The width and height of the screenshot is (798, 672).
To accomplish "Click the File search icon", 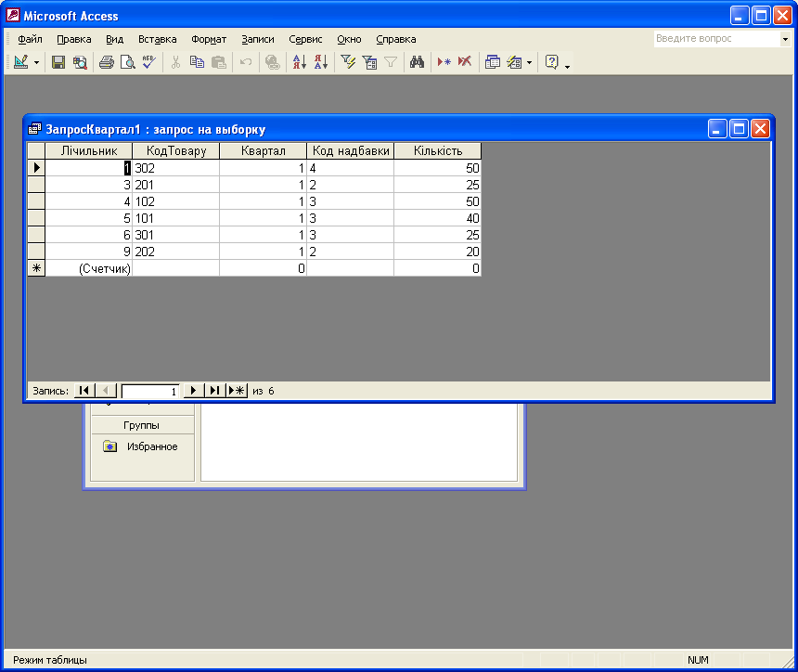I will (x=80, y=62).
